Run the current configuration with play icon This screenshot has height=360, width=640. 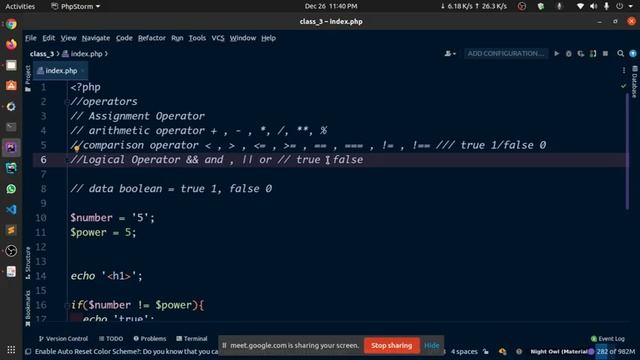pyautogui.click(x=556, y=53)
